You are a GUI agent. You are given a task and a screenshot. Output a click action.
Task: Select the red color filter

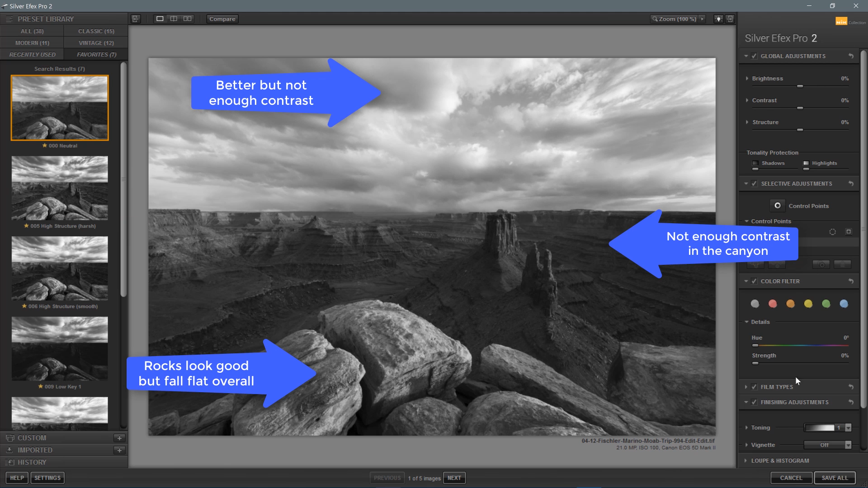[x=773, y=304]
